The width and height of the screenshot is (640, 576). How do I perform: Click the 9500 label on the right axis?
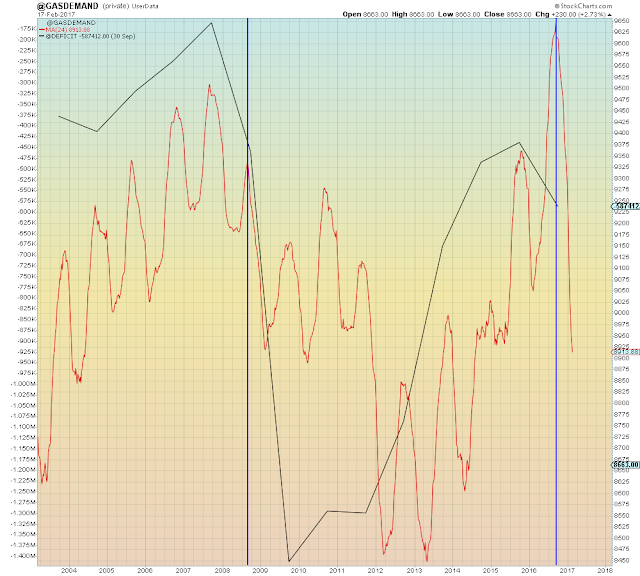point(621,88)
